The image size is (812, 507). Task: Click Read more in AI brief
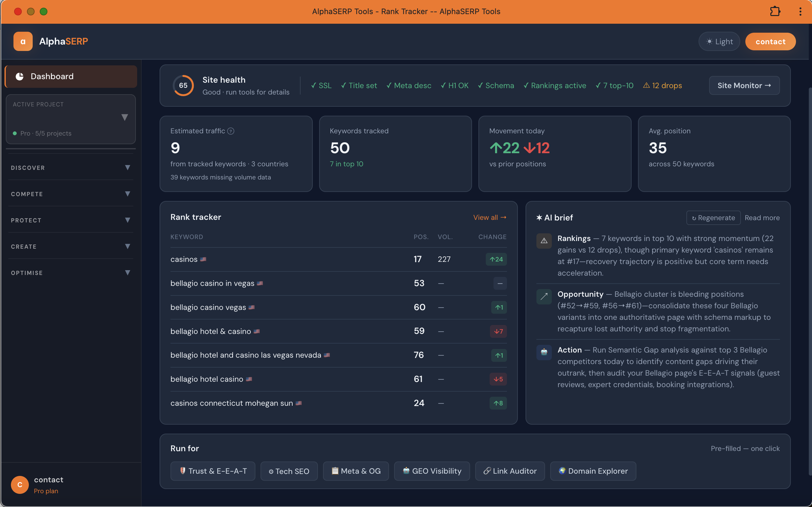762,218
